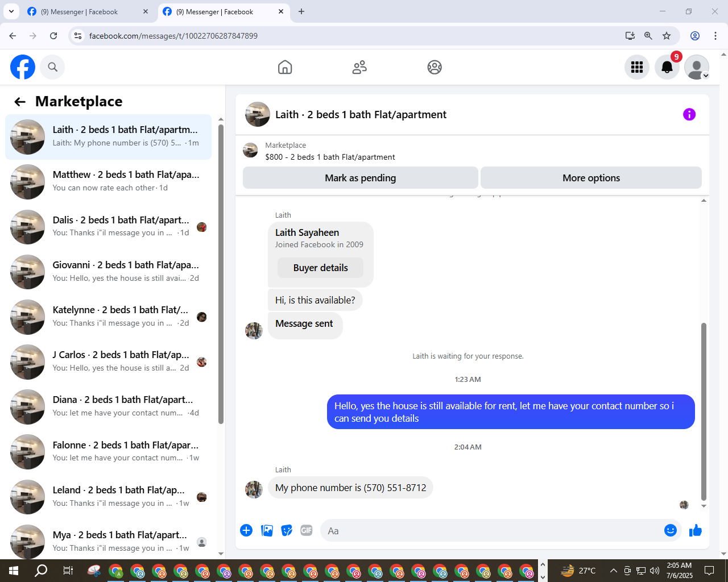Click the address bar URL
Screen dimensions: 728x582
[x=173, y=36]
